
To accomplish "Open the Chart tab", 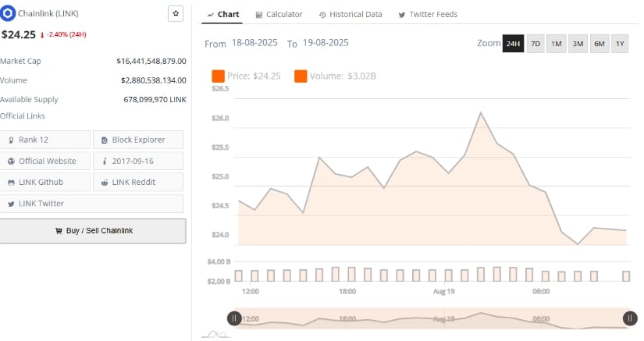I will [223, 14].
